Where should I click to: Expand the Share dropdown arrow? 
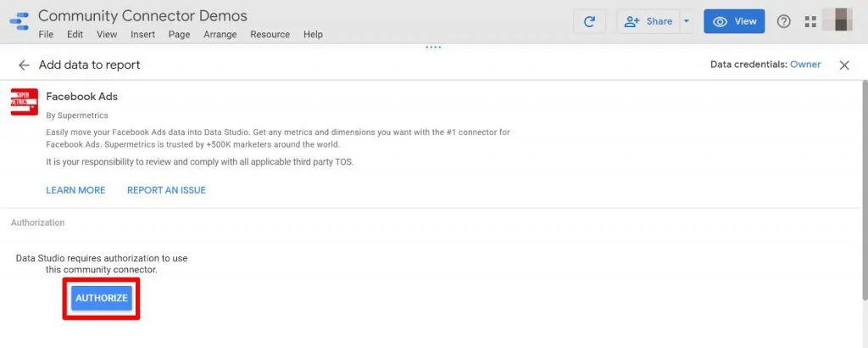(687, 21)
